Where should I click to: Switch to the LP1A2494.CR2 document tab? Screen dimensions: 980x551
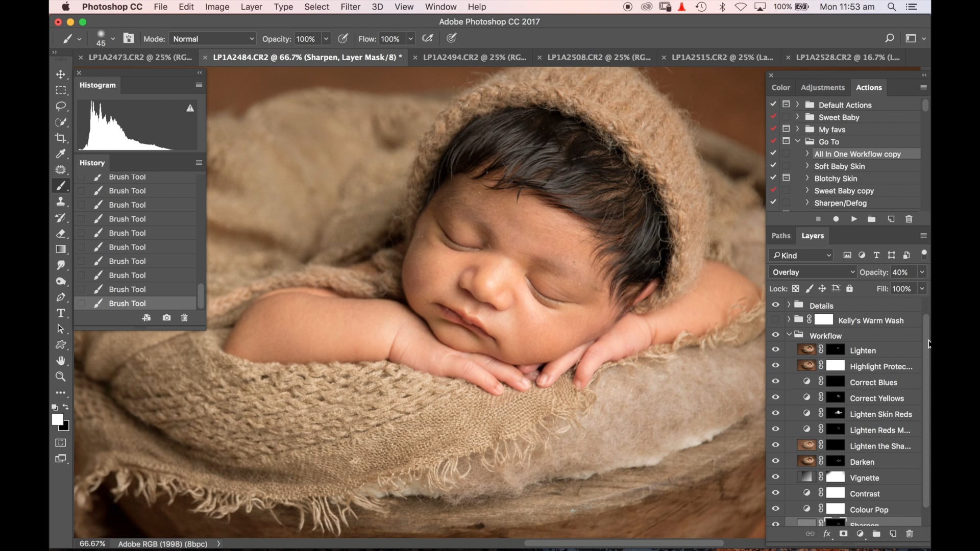[475, 57]
